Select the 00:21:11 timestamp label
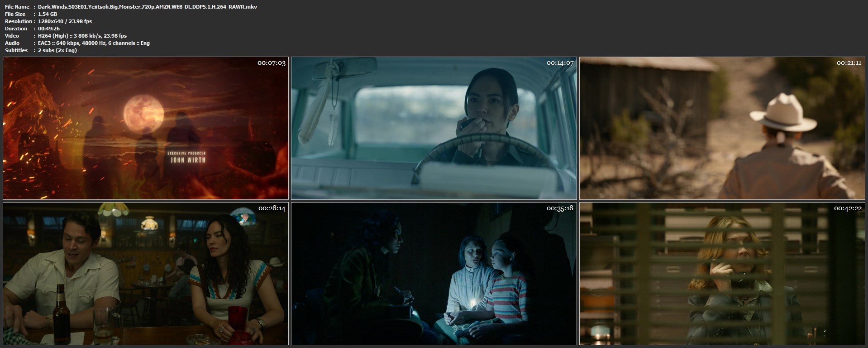 [849, 63]
